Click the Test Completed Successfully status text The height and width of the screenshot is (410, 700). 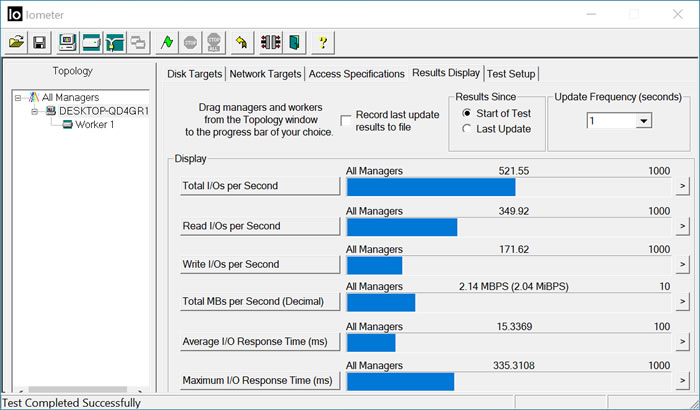point(71,403)
